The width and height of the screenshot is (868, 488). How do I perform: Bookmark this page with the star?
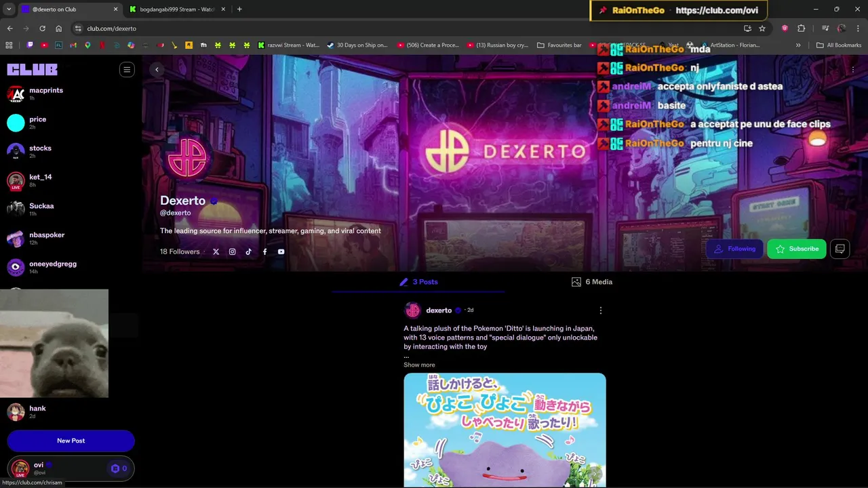pos(762,28)
